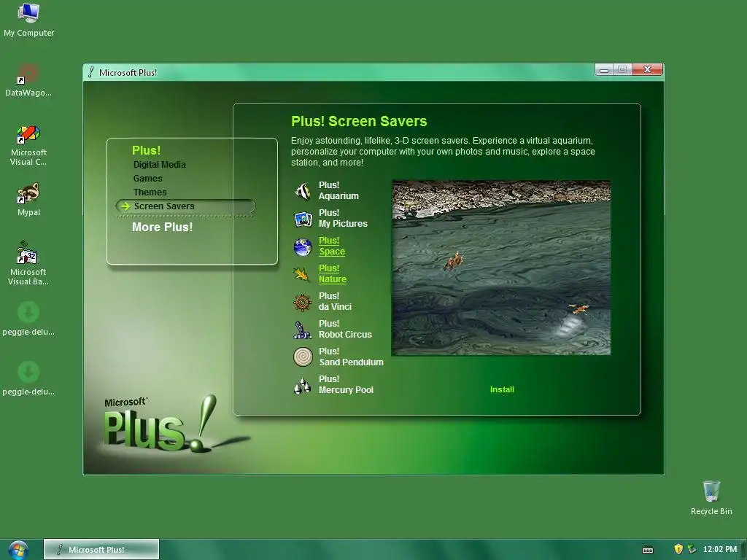This screenshot has width=747, height=560.
Task: Open the Themes section
Action: [150, 192]
